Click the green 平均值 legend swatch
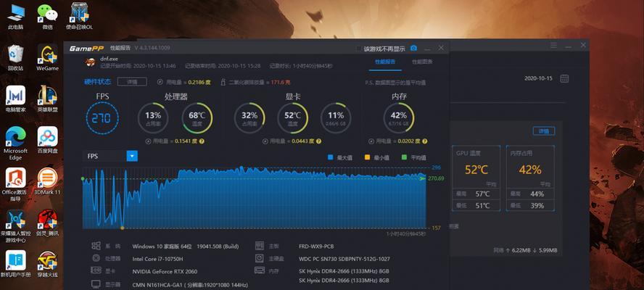 (404, 157)
